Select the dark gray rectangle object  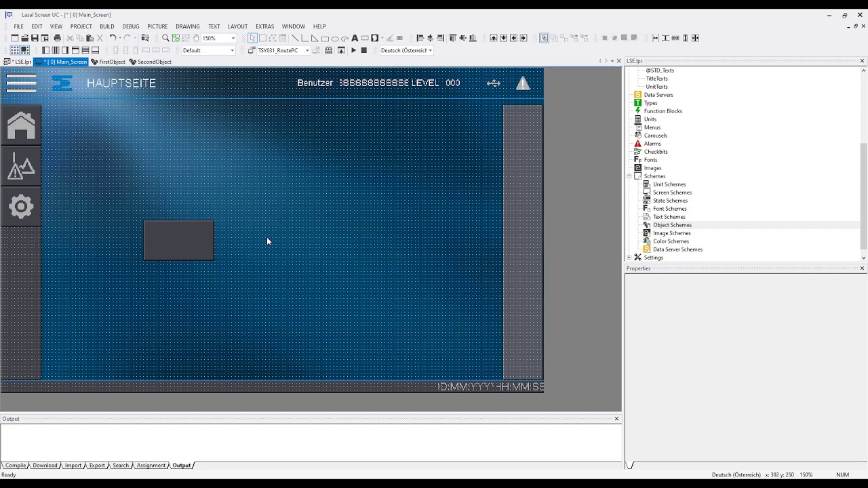(x=179, y=241)
